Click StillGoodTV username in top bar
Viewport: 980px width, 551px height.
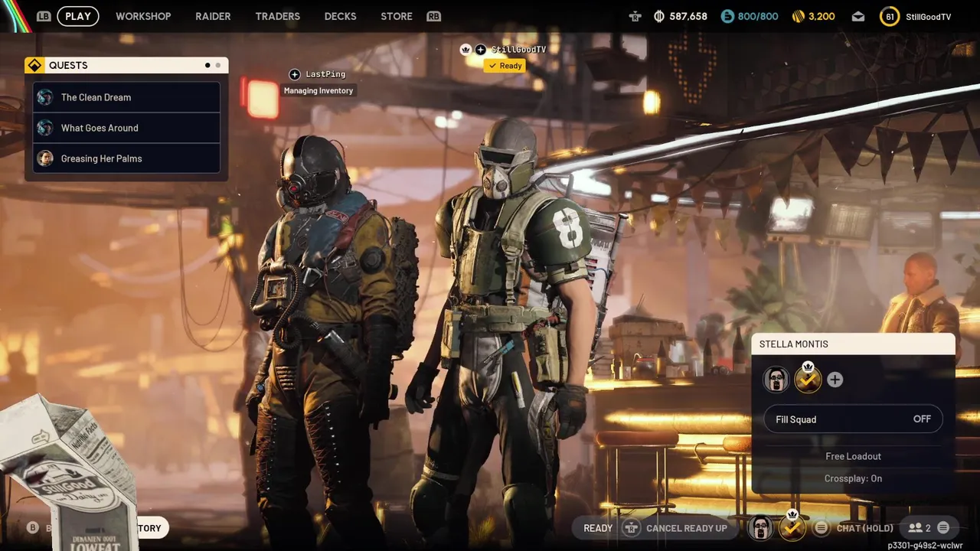pyautogui.click(x=928, y=16)
